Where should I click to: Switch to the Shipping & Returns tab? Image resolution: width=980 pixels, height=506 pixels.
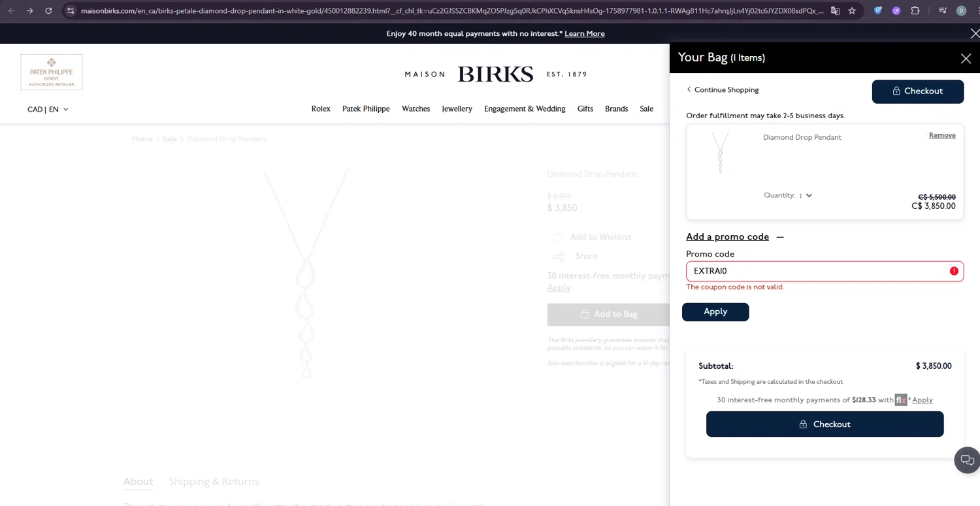pyautogui.click(x=214, y=481)
